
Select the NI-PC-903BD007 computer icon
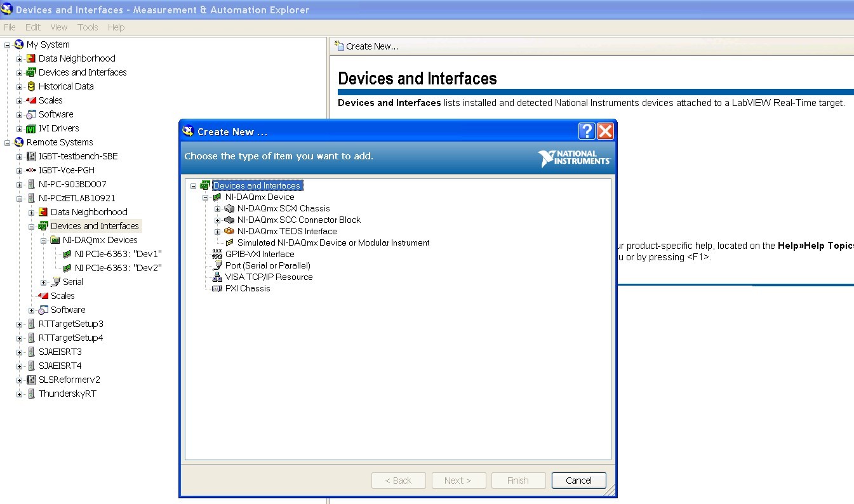click(x=31, y=184)
